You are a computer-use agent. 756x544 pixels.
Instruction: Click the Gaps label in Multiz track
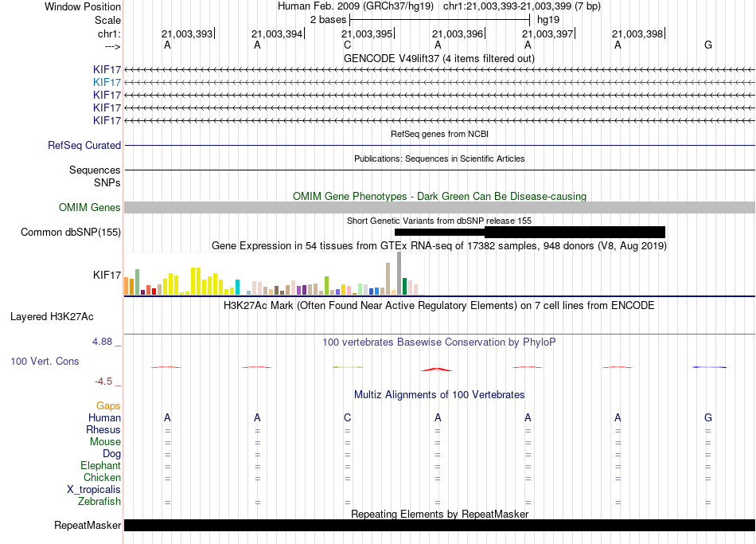pyautogui.click(x=108, y=406)
